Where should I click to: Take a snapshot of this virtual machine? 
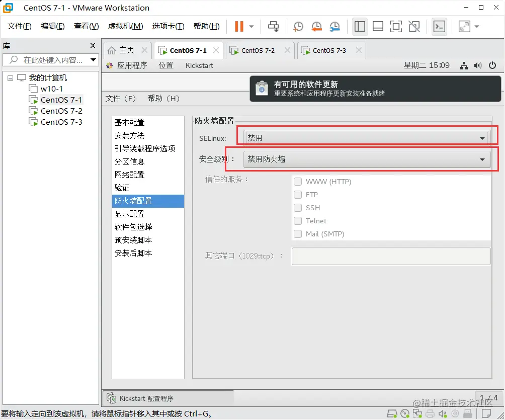[x=298, y=27]
